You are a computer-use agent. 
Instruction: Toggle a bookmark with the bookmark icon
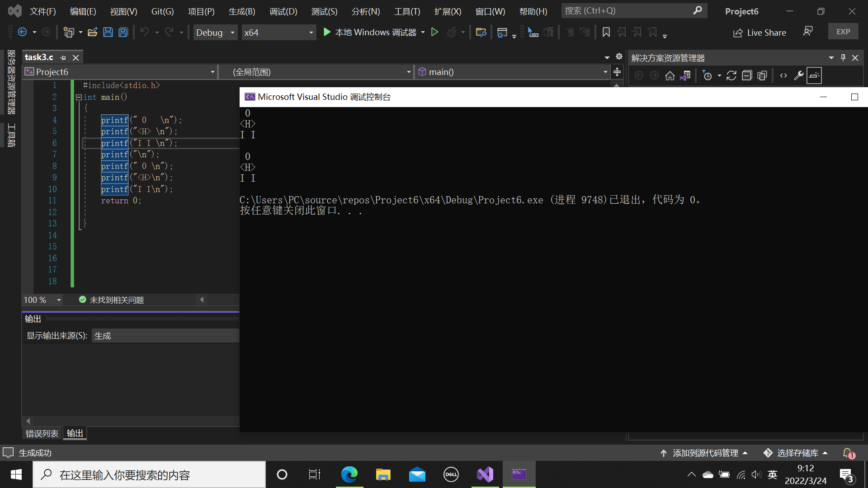pyautogui.click(x=606, y=32)
